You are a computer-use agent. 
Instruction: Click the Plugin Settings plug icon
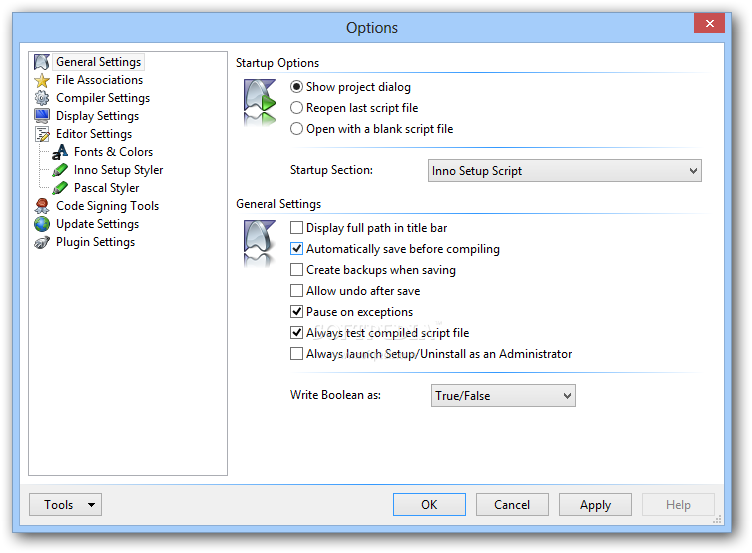[42, 242]
